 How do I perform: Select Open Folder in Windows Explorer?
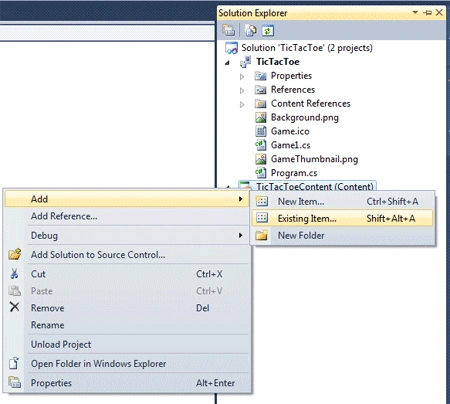click(127, 364)
